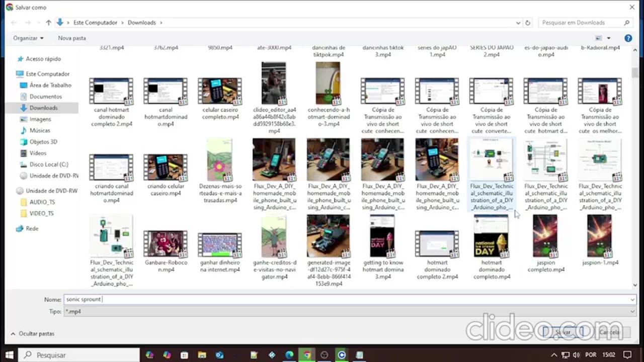
Task: Change the view layout icon
Action: tap(599, 38)
